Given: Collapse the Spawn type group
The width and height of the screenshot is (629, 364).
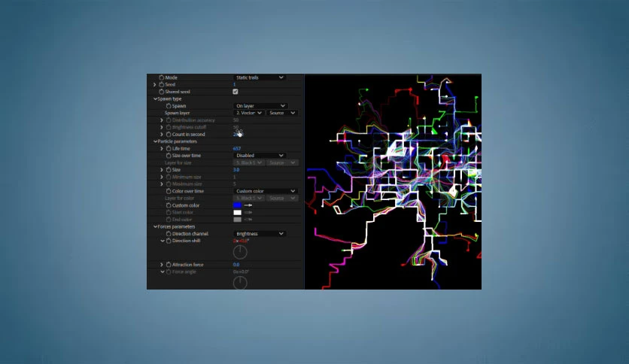Looking at the screenshot, I should (x=155, y=99).
